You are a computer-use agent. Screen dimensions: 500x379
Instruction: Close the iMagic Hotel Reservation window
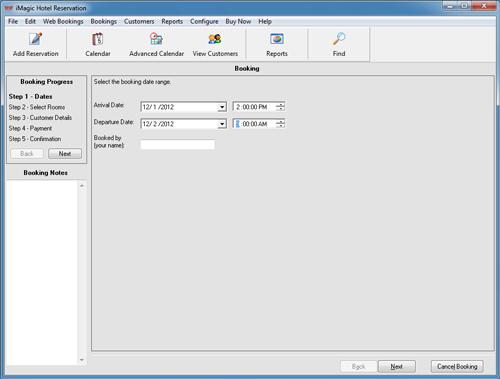coord(484,6)
